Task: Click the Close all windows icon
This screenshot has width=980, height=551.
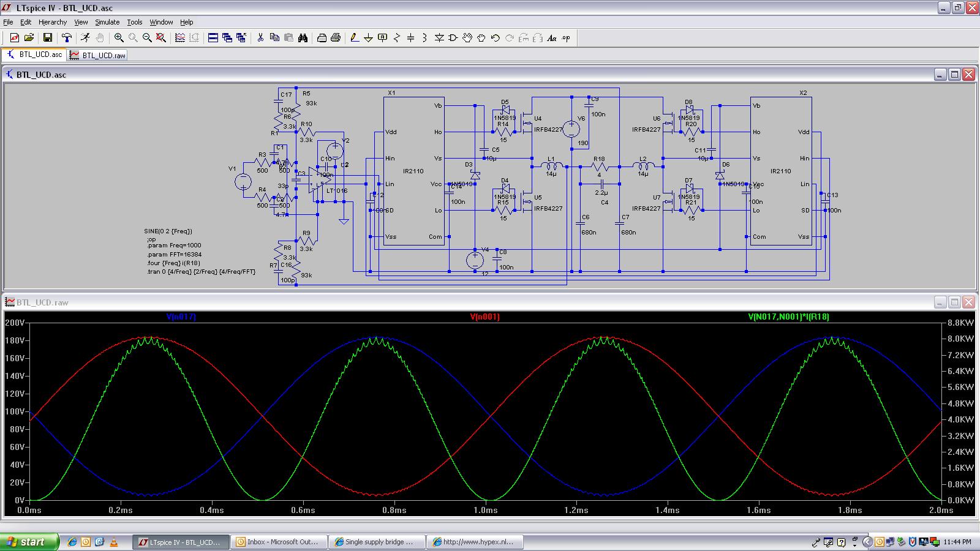Action: pyautogui.click(x=241, y=38)
